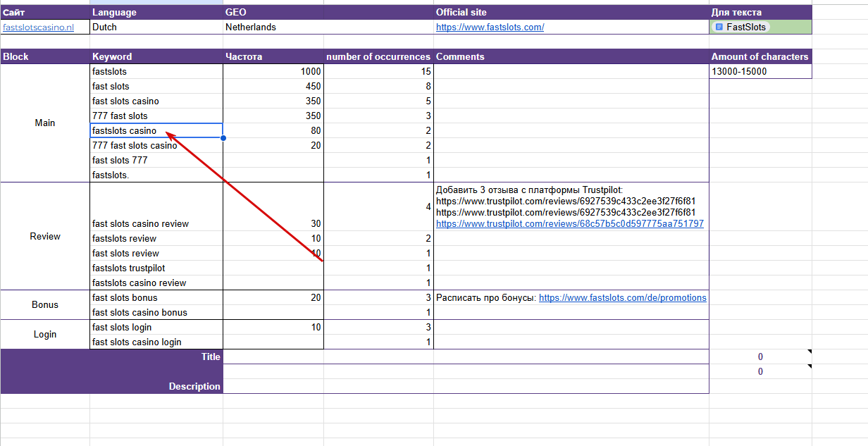
Task: Select the "fast slots bonus" keyword cell
Action: (156, 297)
